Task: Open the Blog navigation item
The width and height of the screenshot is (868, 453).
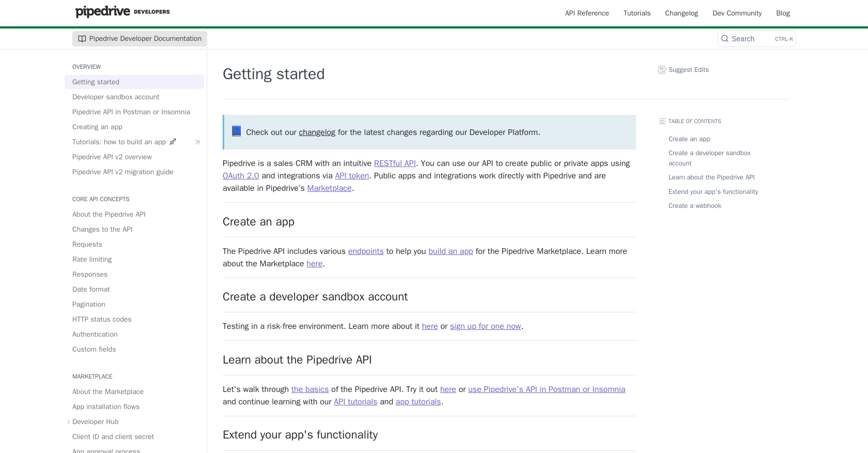Action: 783,13
